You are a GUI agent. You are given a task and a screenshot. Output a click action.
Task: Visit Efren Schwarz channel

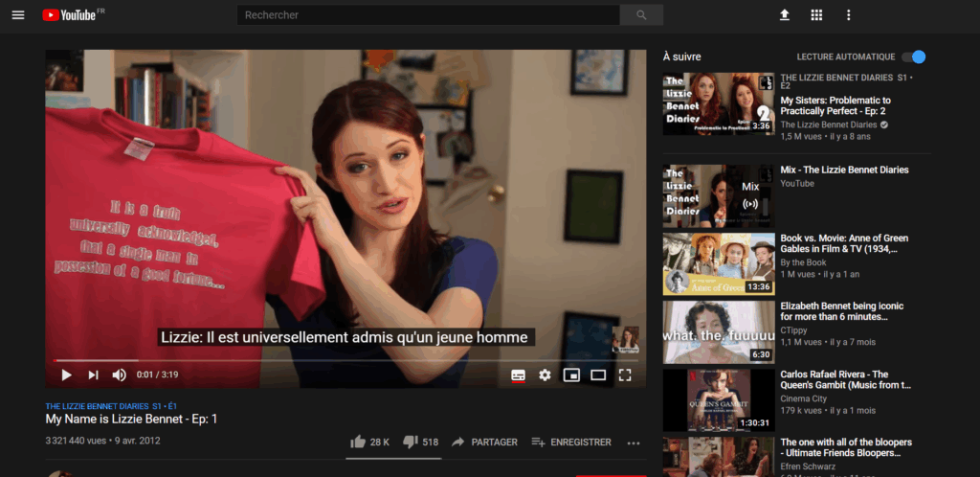pyautogui.click(x=808, y=466)
